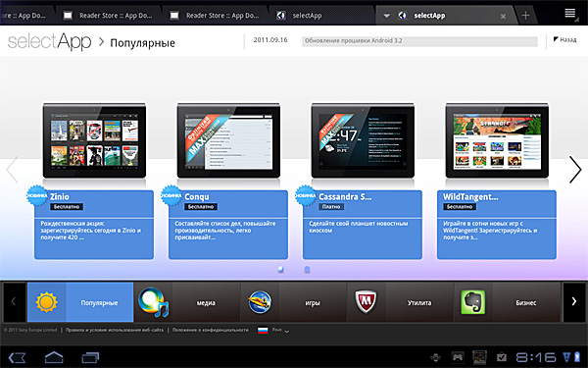Viewport: 588px width, 368px height.
Task: Open a new browser tab
Action: [525, 16]
